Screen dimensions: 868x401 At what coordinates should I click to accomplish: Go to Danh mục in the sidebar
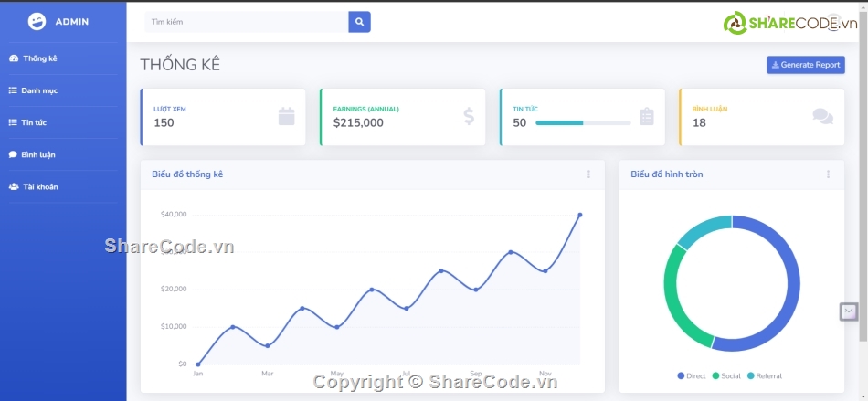point(63,90)
